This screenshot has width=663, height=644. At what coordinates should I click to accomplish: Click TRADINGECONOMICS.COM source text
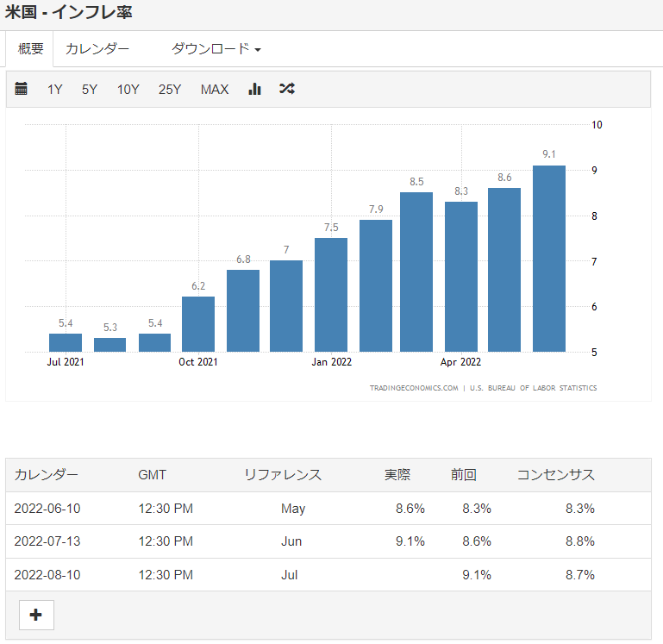click(x=414, y=388)
